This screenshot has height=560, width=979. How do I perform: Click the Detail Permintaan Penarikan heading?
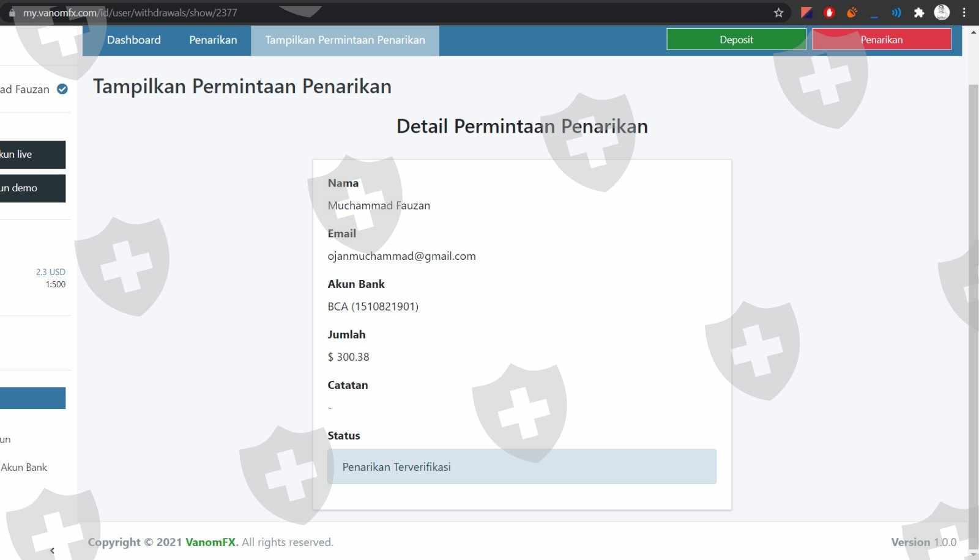pos(522,127)
